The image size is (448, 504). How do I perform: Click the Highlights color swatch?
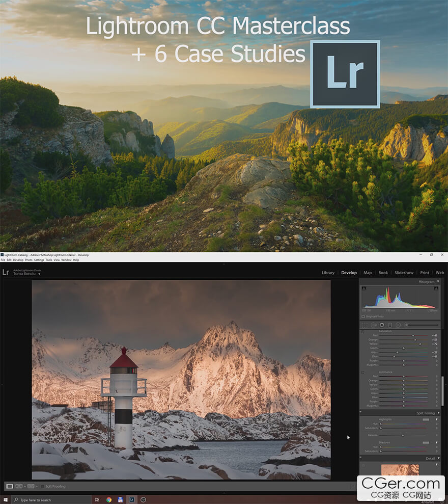[x=426, y=419]
